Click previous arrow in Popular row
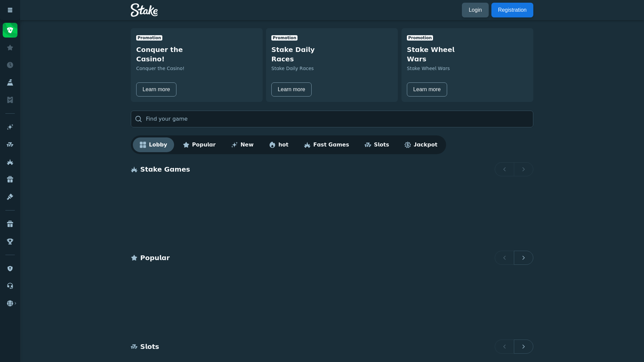Screen dimensions: 644x362 504,258
